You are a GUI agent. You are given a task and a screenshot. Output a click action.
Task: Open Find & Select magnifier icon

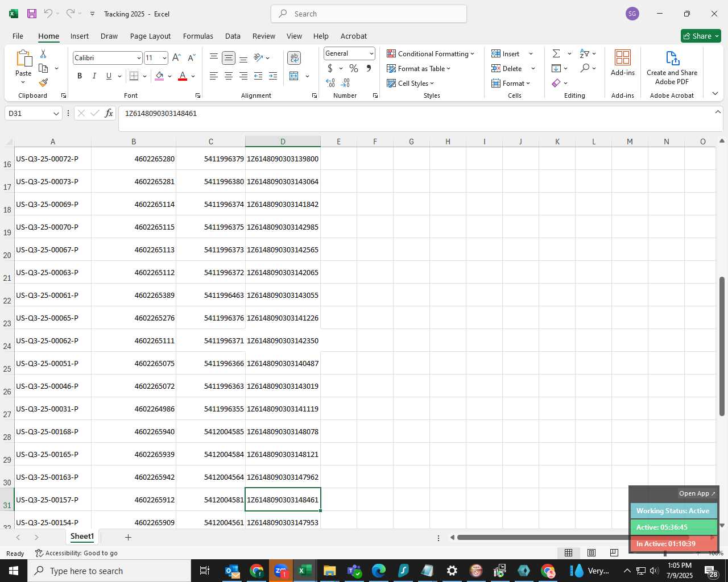point(585,68)
